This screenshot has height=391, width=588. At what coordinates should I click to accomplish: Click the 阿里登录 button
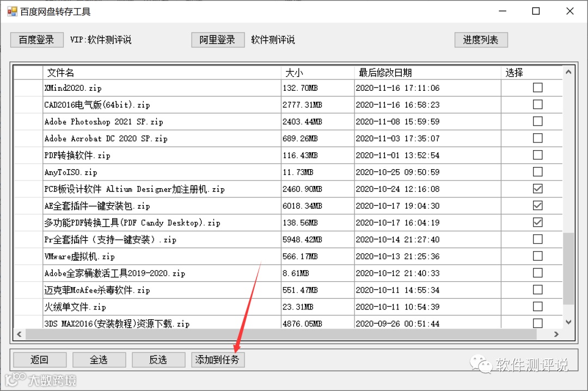[217, 40]
